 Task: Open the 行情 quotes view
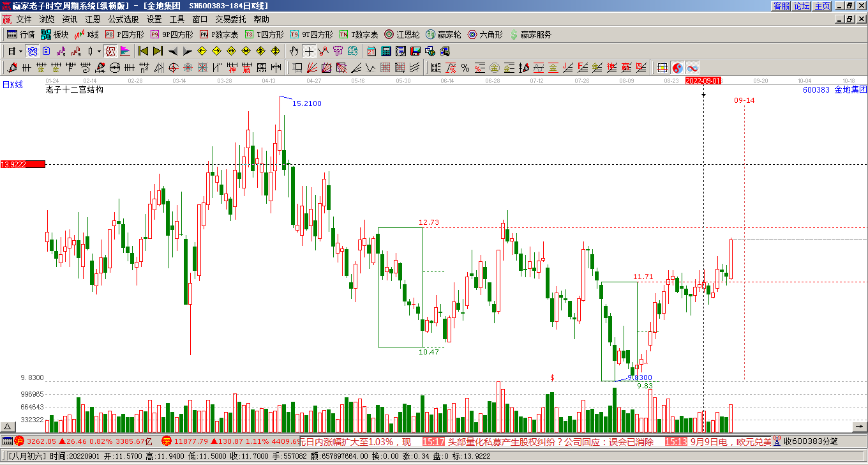click(20, 34)
